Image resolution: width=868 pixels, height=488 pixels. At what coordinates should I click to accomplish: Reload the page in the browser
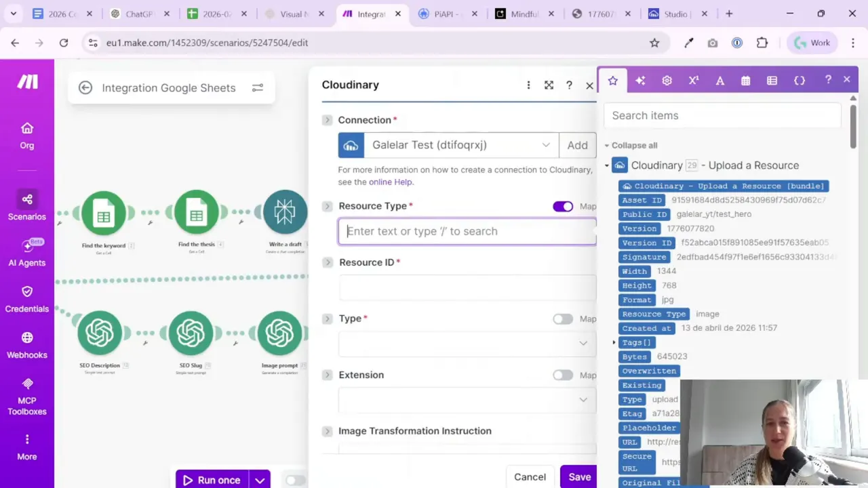point(64,43)
